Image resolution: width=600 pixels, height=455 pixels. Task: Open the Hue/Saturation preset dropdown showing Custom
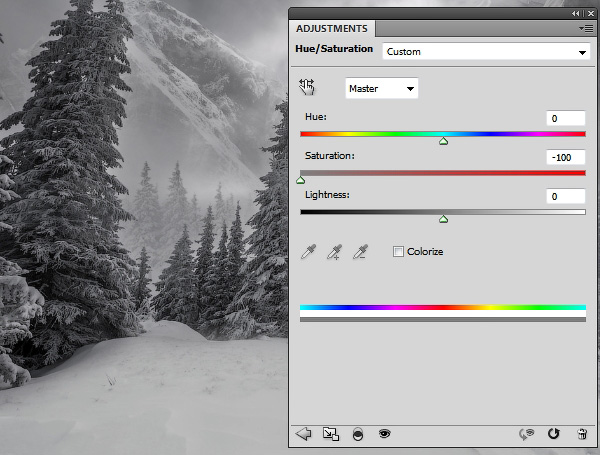click(x=486, y=51)
